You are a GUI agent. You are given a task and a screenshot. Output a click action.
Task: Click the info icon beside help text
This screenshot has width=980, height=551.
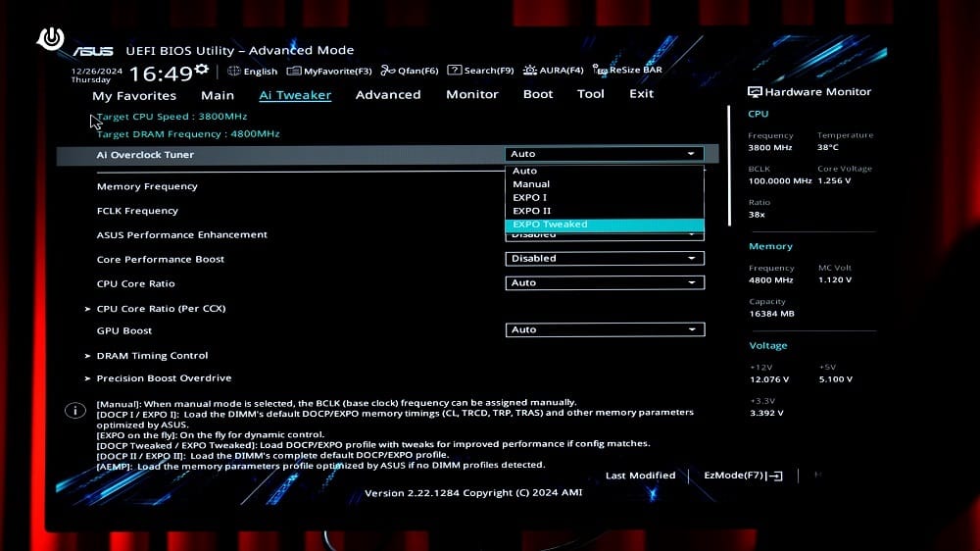pos(74,411)
